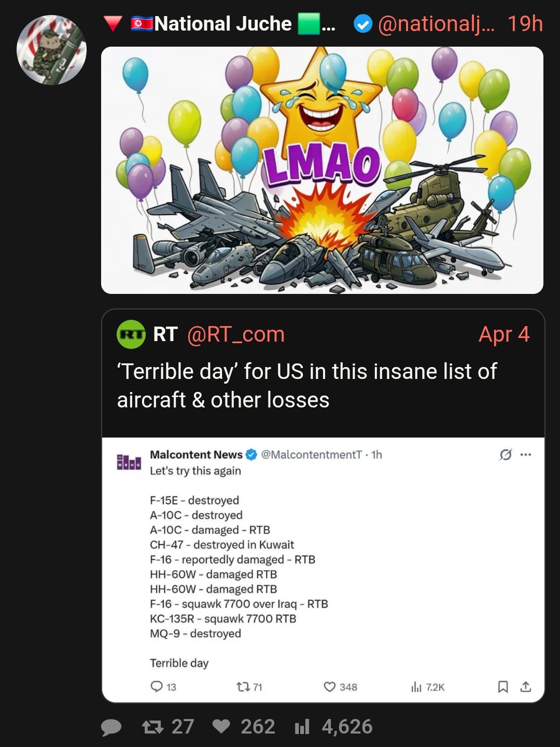Screen dimensions: 560x747
Task: Bookmark the Malcontent News tweet
Action: [x=502, y=687]
